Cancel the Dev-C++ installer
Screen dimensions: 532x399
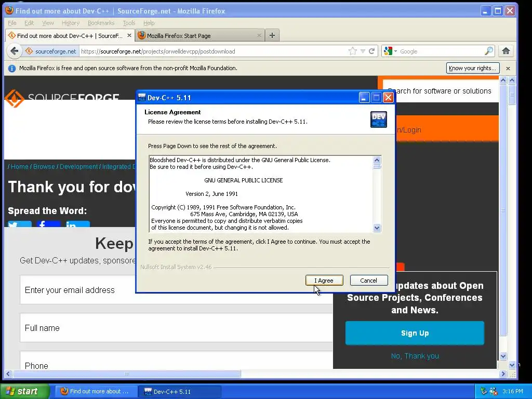pyautogui.click(x=368, y=280)
